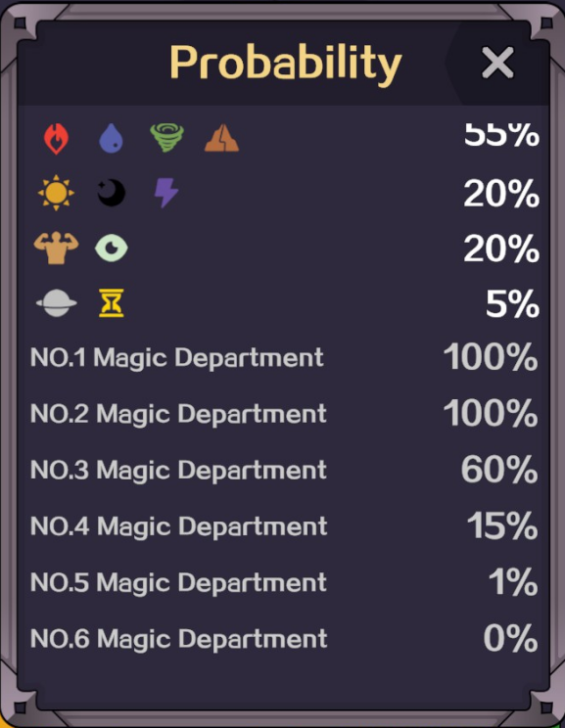The image size is (565, 728).
Task: Click NO.4 Magic Department entry
Action: point(283,526)
